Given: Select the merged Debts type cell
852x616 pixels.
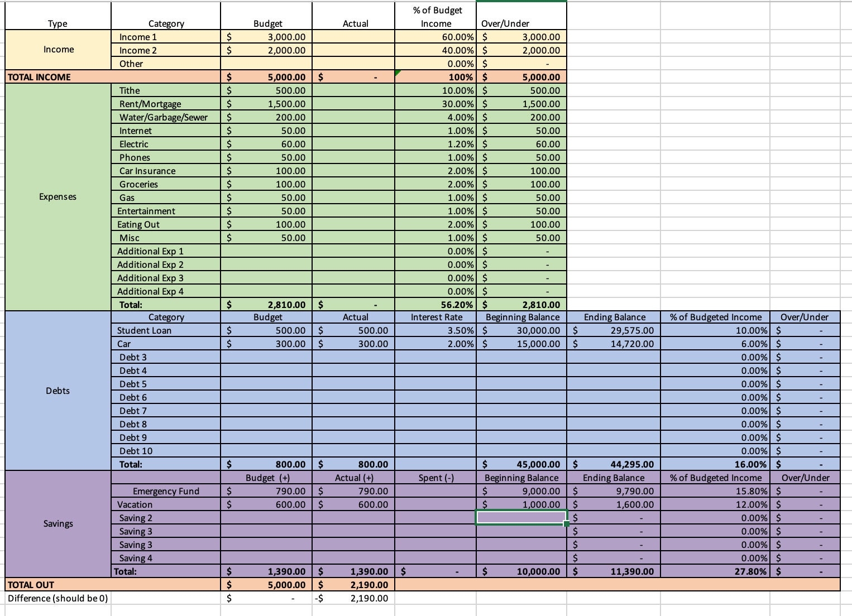Looking at the screenshot, I should (58, 391).
